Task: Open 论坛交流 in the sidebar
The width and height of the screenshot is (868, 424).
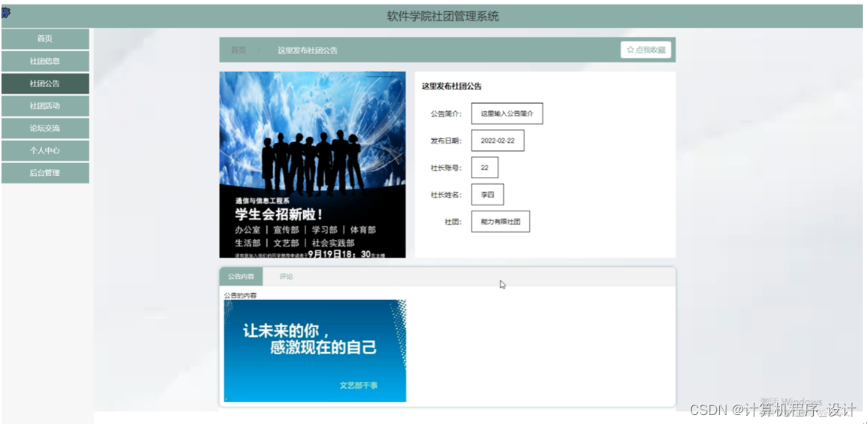Action: (x=45, y=128)
